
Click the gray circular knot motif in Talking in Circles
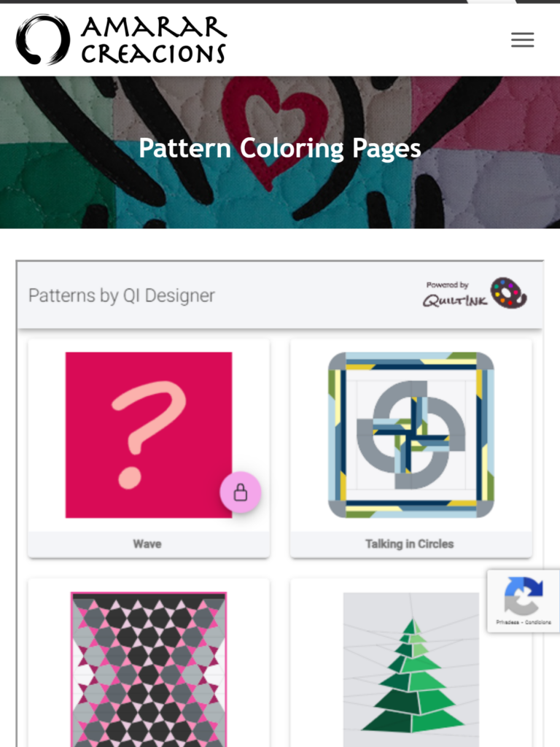(x=411, y=435)
